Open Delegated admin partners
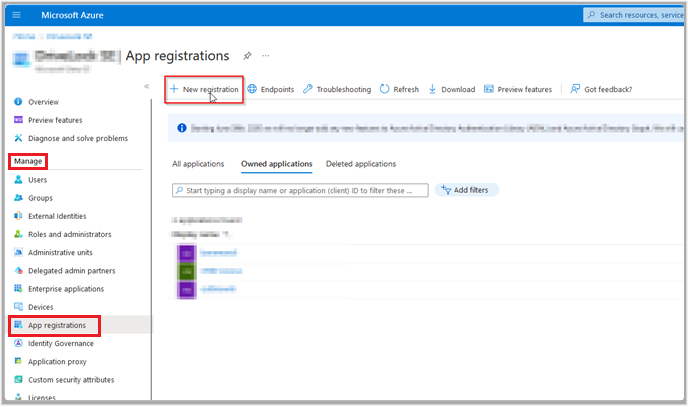The height and width of the screenshot is (407, 688). point(72,271)
